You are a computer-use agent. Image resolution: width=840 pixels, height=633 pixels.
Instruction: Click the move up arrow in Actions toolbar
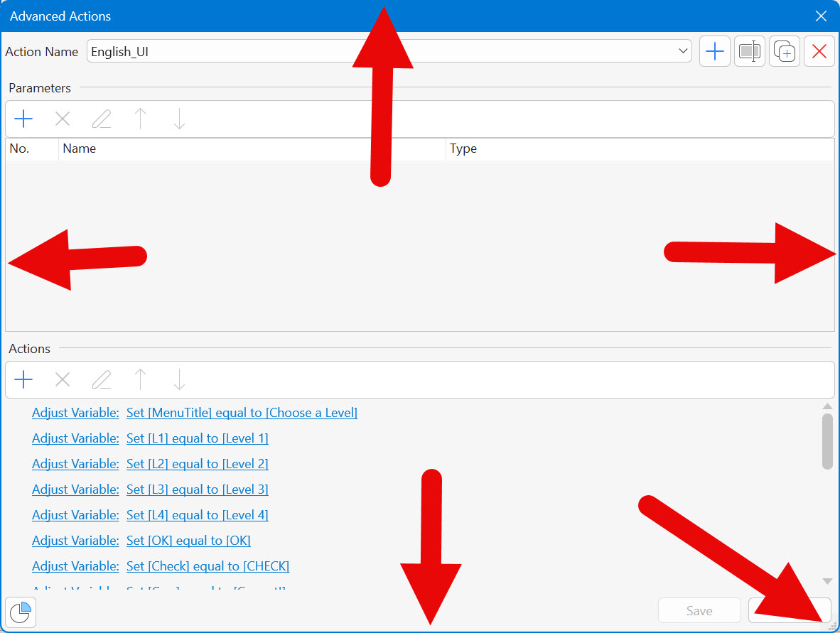click(141, 380)
